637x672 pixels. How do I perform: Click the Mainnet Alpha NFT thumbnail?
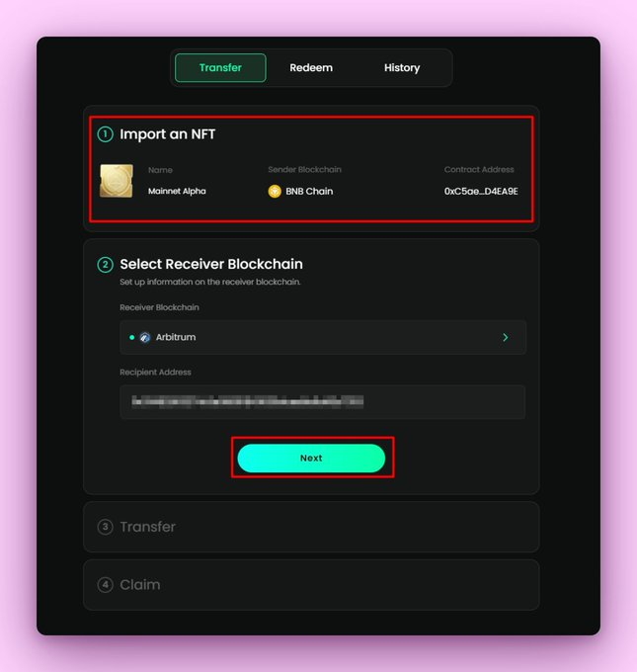pos(117,181)
